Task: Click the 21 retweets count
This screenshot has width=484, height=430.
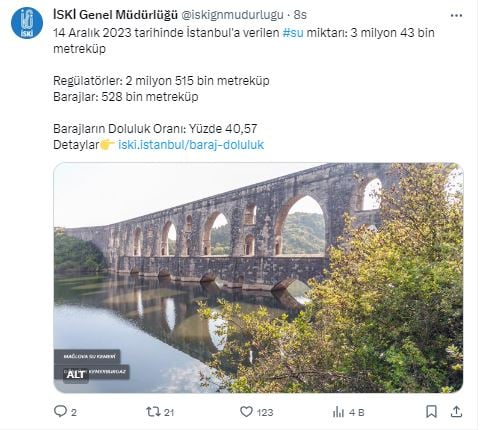Action: tap(169, 412)
